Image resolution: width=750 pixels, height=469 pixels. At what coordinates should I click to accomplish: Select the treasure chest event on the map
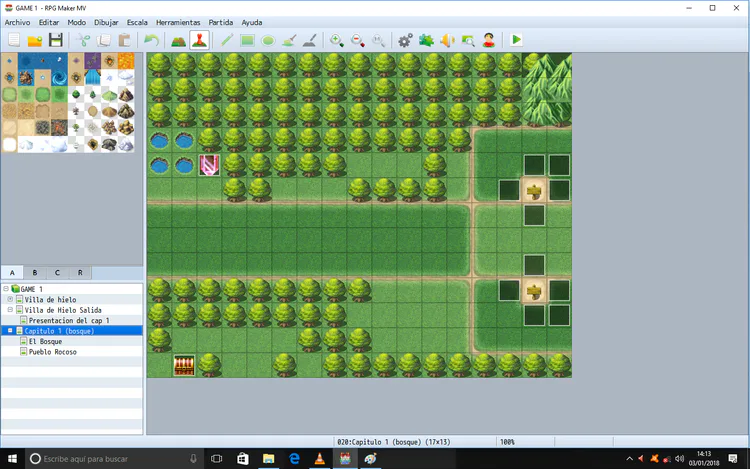tap(184, 365)
